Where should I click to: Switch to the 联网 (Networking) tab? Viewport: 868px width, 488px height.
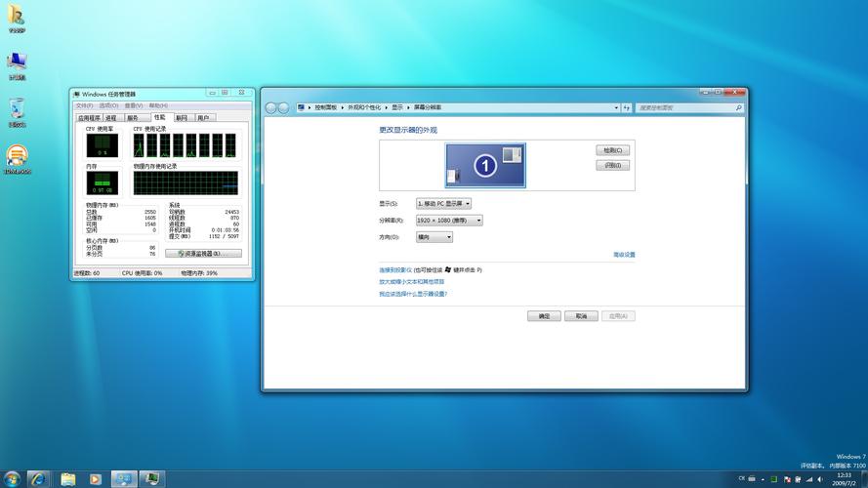(x=182, y=117)
